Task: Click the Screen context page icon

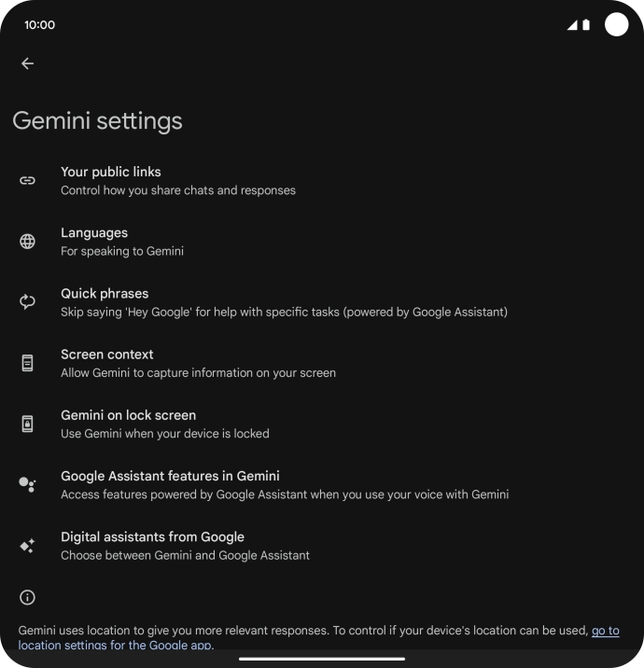Action: (27, 363)
